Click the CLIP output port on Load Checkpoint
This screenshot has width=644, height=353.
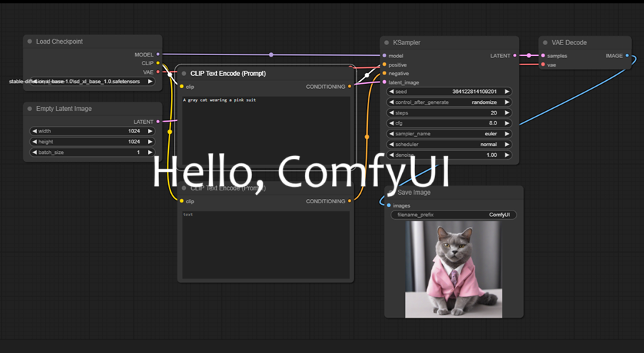(157, 63)
